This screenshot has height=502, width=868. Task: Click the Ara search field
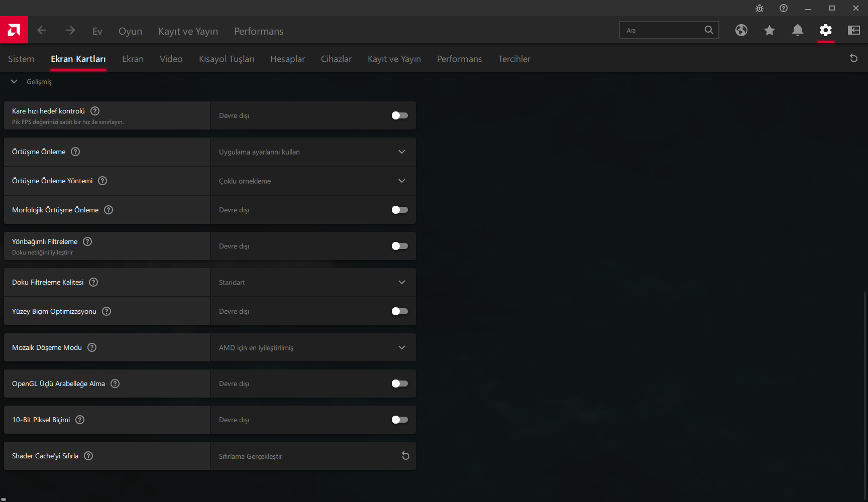click(x=662, y=30)
